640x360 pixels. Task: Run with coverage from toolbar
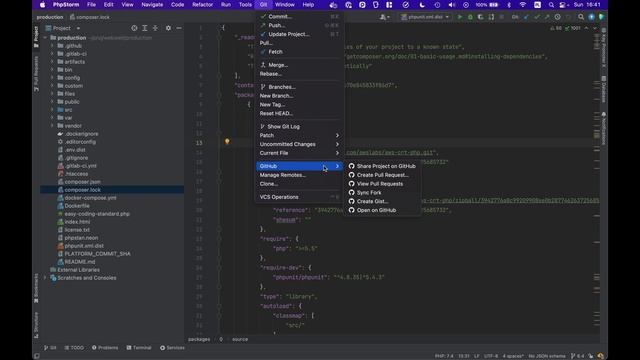pyautogui.click(x=480, y=17)
